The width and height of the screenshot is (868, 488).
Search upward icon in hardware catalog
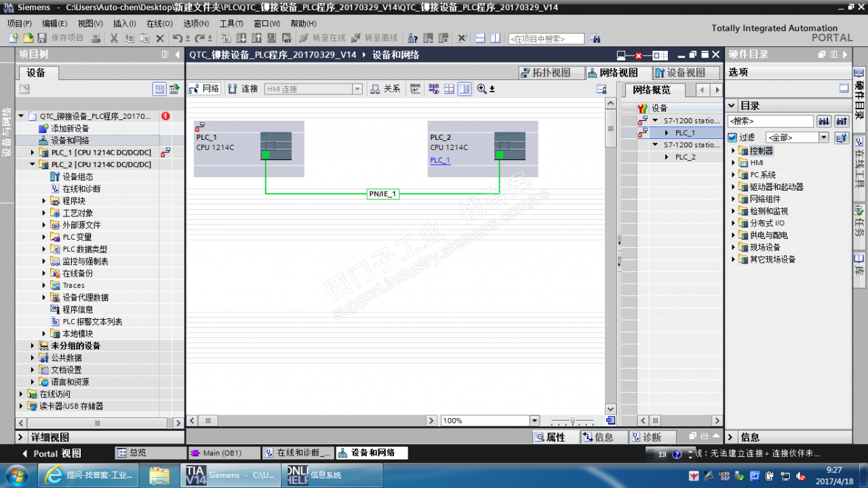point(842,121)
